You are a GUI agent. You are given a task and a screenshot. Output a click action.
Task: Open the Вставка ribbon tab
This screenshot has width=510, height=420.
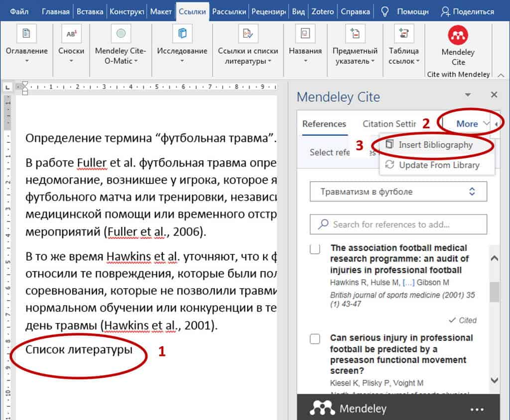pyautogui.click(x=90, y=12)
